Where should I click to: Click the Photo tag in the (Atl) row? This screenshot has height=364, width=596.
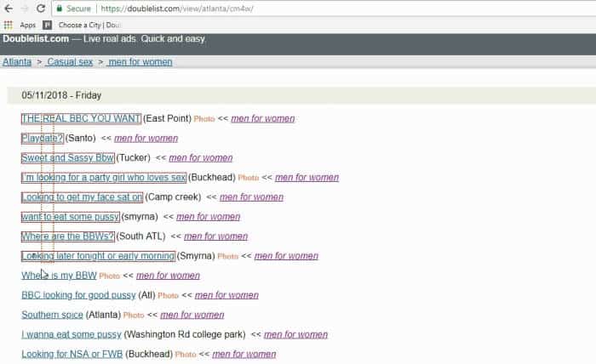(x=168, y=295)
